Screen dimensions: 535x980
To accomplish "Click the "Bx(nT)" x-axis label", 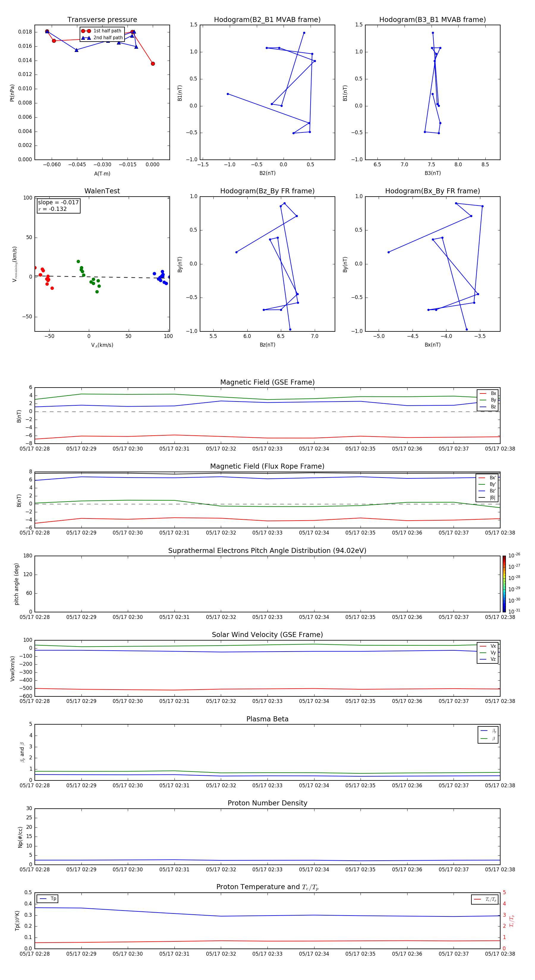I will pos(432,345).
